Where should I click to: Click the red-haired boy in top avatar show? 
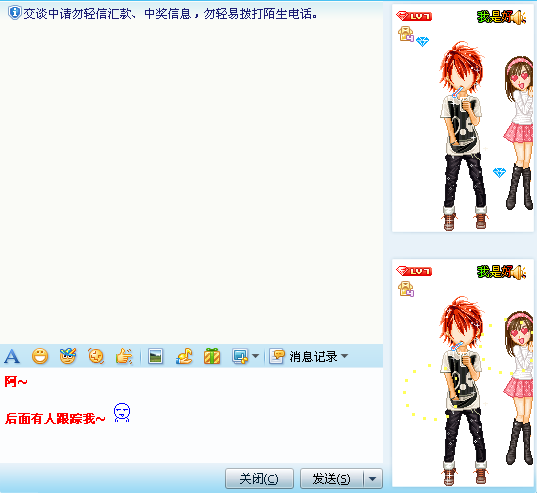coord(463,136)
